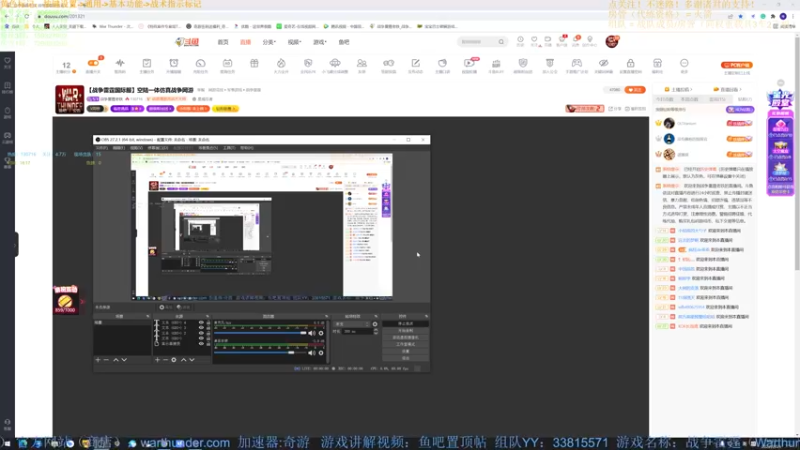Expand the 分类 dropdown in site header
Screen dimensions: 800x450
point(269,42)
